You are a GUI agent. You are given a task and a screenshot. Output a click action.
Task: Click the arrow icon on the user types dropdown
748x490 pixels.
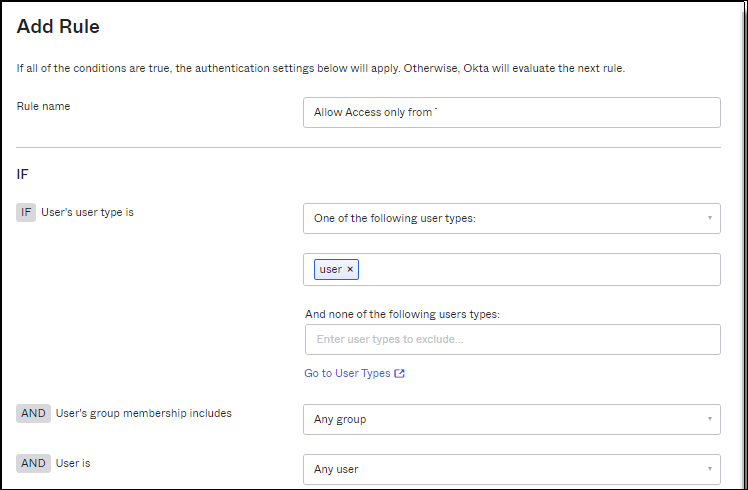coord(709,218)
